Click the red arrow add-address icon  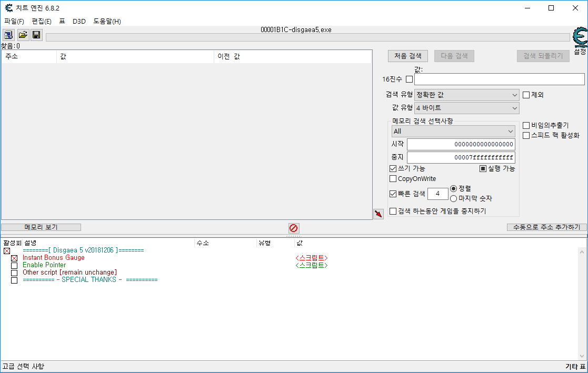(378, 214)
